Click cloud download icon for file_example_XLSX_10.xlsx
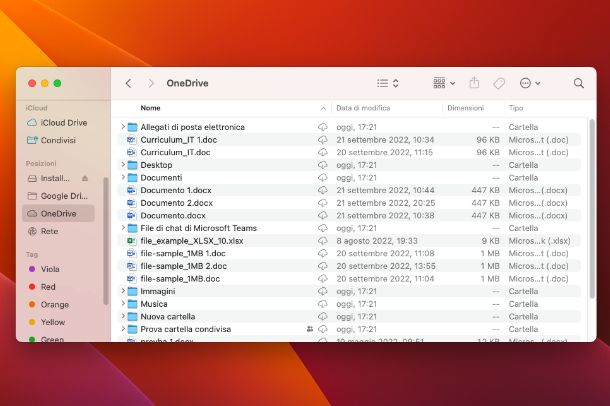 click(323, 241)
